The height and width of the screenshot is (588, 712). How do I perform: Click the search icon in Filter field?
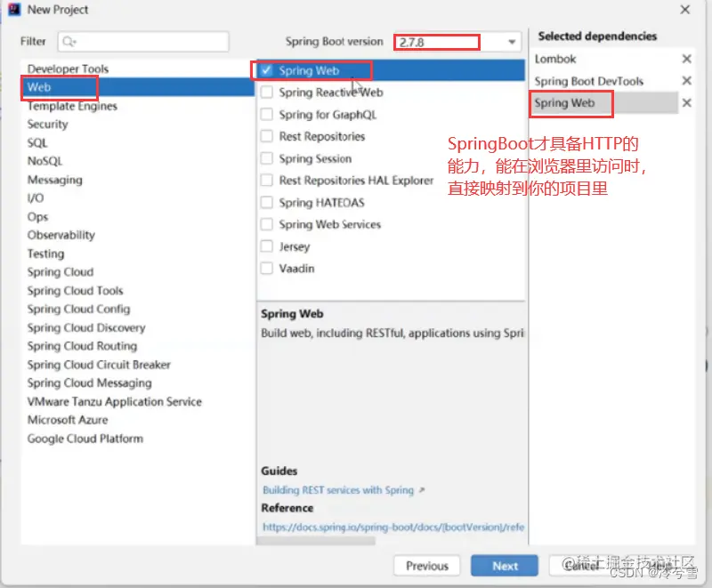pyautogui.click(x=69, y=42)
